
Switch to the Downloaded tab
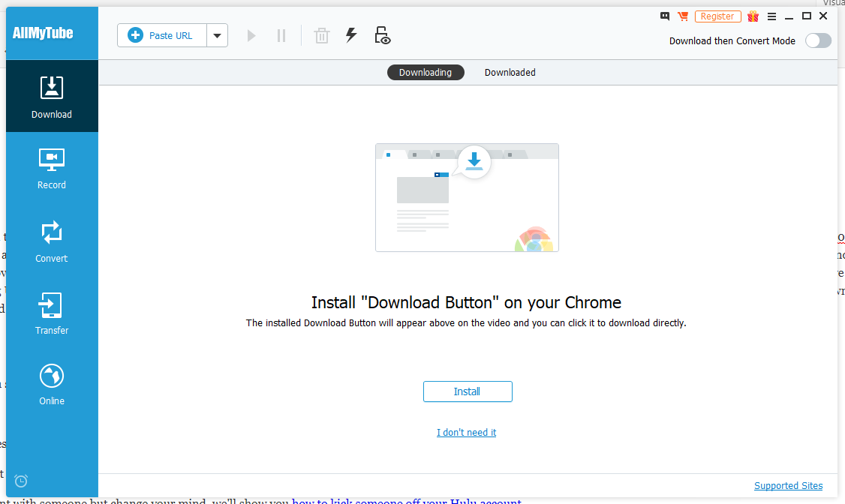510,73
